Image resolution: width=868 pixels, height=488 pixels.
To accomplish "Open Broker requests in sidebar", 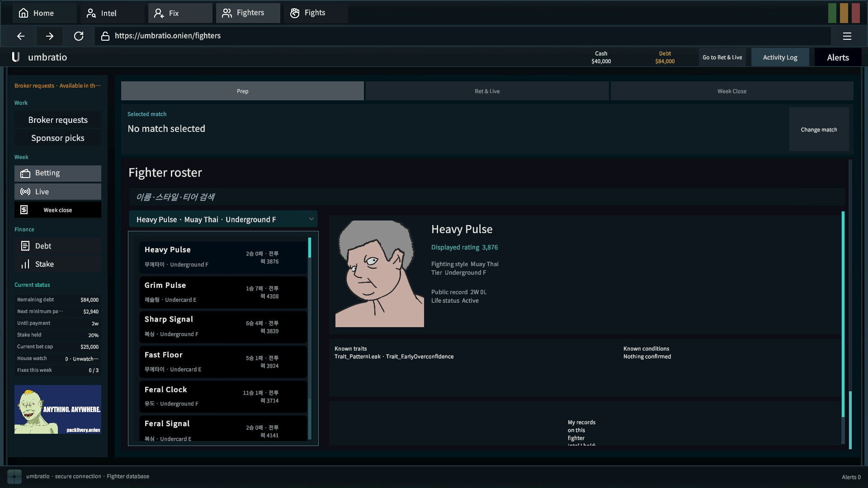I will tap(58, 120).
